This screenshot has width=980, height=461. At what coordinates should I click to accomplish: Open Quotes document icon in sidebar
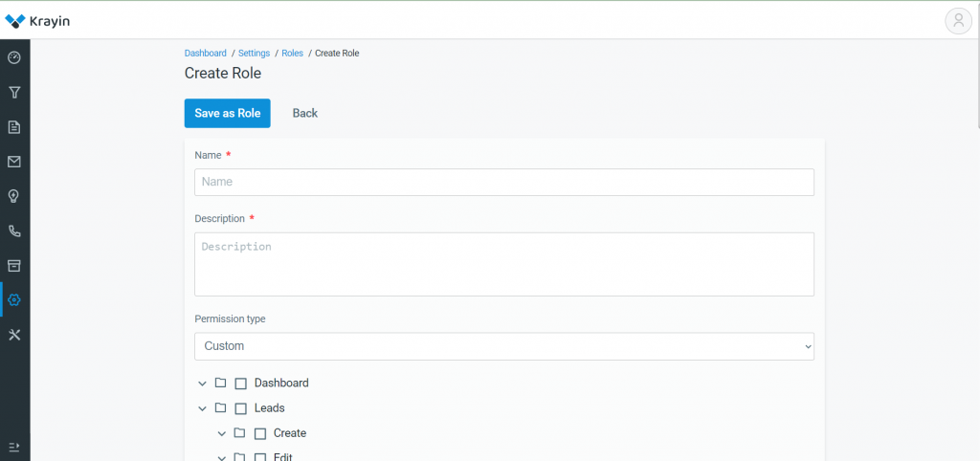click(x=14, y=127)
